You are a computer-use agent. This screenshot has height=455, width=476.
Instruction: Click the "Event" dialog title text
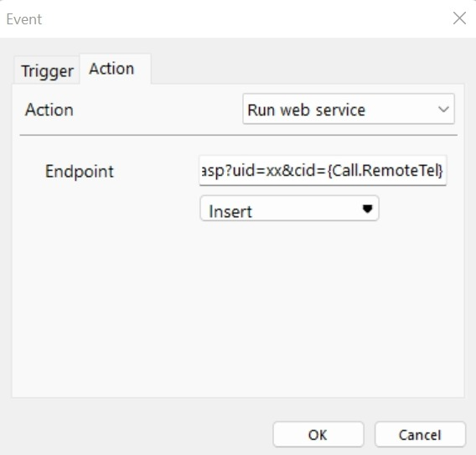point(24,19)
